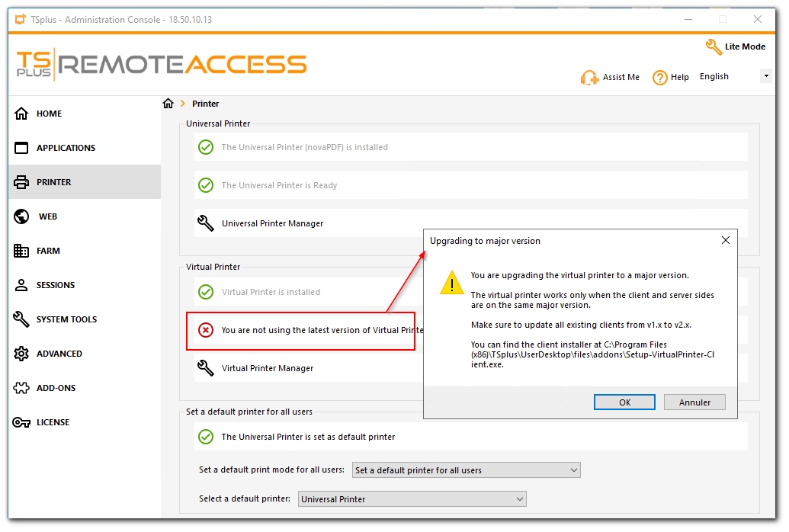This screenshot has width=789, height=532.
Task: Click the Assist Me headset icon
Action: click(589, 78)
